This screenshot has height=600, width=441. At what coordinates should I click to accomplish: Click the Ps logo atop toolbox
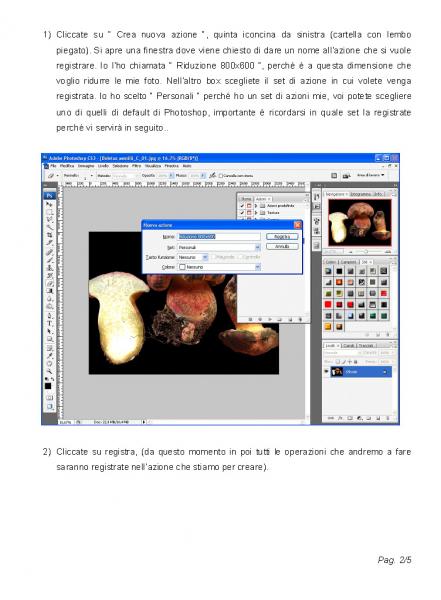49,196
